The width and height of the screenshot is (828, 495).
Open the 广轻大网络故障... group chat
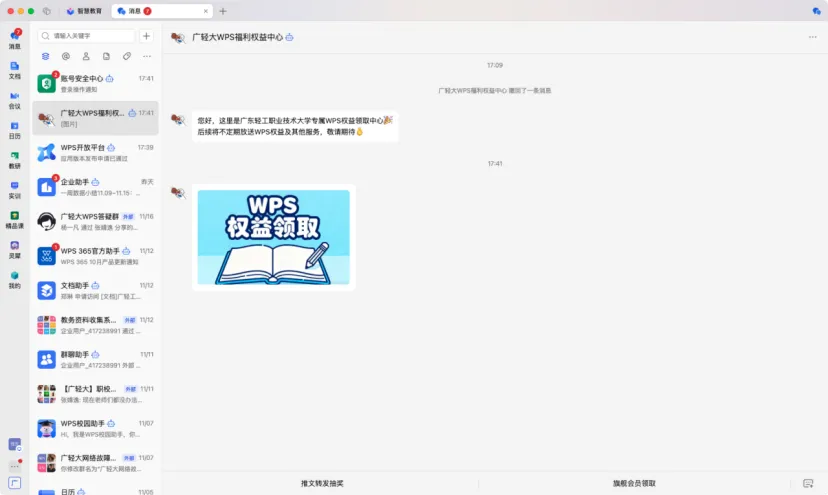coord(95,463)
